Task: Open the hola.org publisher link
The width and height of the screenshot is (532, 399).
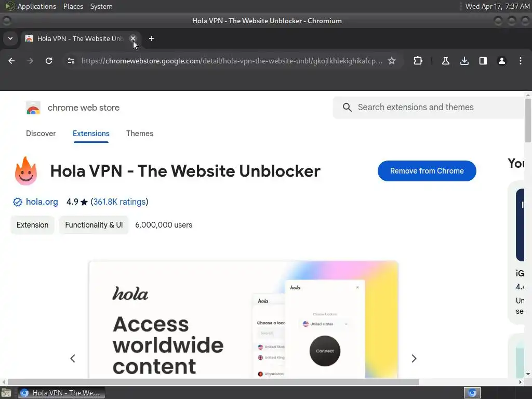Action: pyautogui.click(x=42, y=202)
